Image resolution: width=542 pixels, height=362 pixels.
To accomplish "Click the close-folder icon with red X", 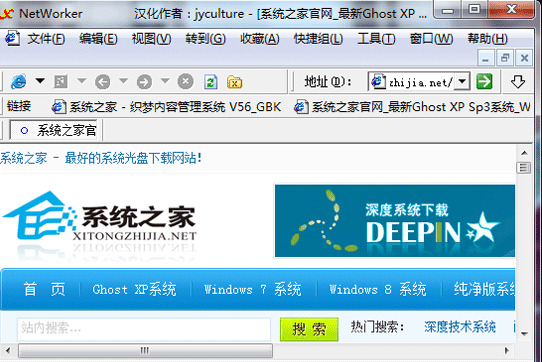I will (x=234, y=82).
